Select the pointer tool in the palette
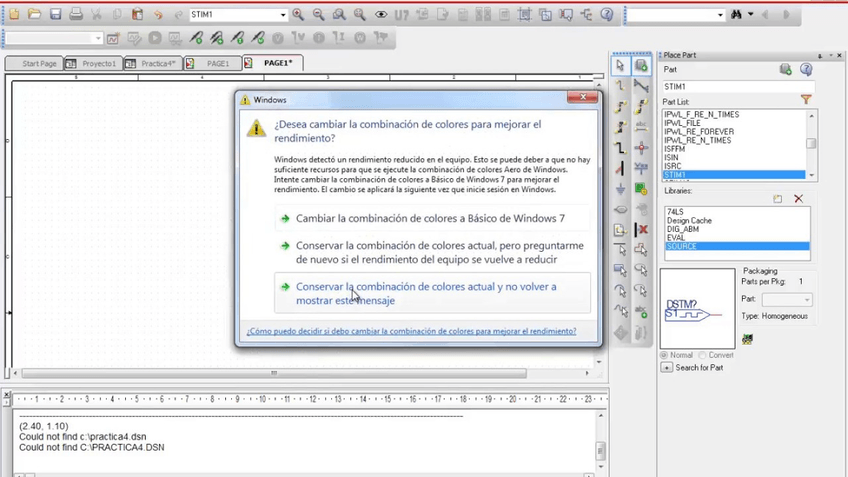848x477 pixels. (620, 66)
